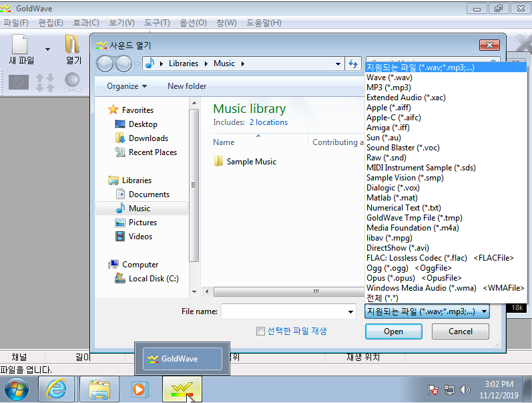The image size is (532, 403).
Task: Open the 도움말(H) menu
Action: coord(264,23)
